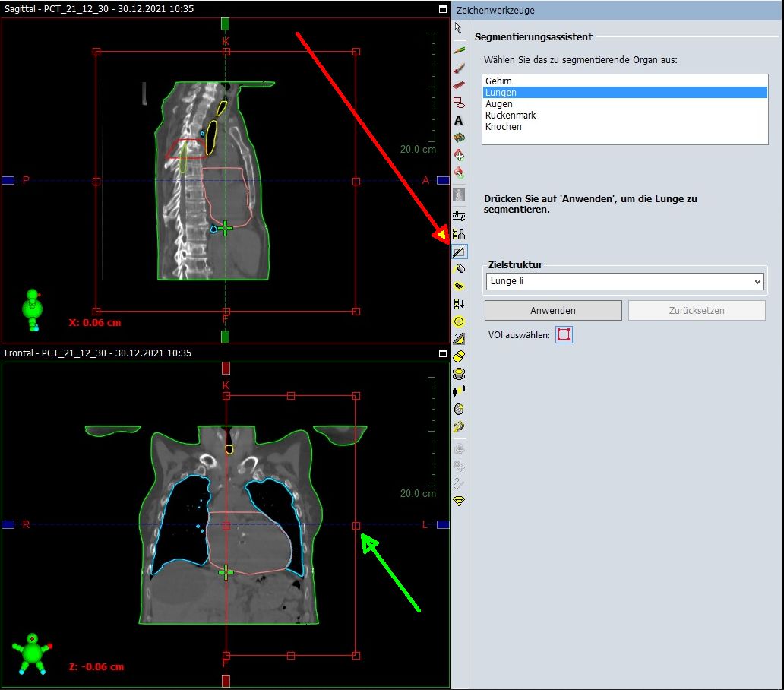Select the rectangle and ellipse shape tool
The image size is (784, 690).
(459, 102)
